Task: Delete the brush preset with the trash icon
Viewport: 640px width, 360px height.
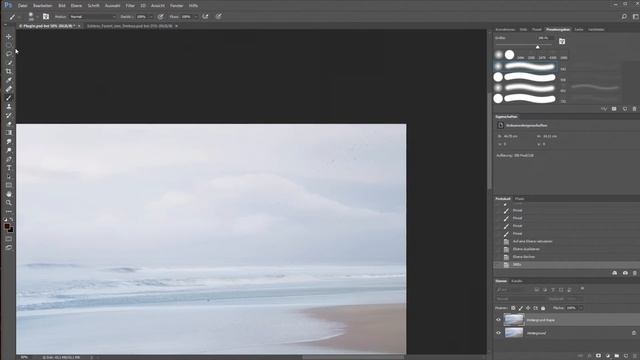Action: click(x=634, y=109)
